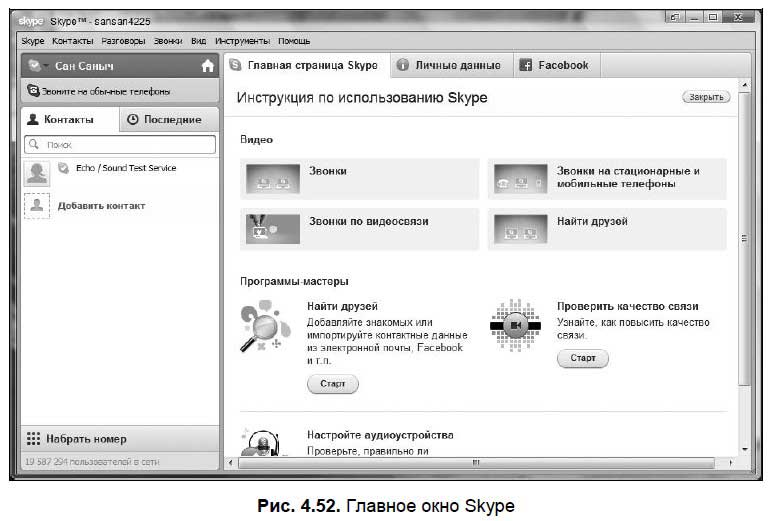The width and height of the screenshot is (772, 521).
Task: Click the Facebook logo icon on the tab
Action: (x=526, y=65)
